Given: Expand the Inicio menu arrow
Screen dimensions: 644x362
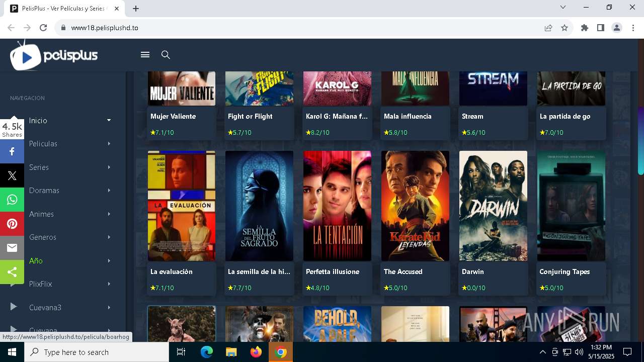Looking at the screenshot, I should pyautogui.click(x=109, y=120).
